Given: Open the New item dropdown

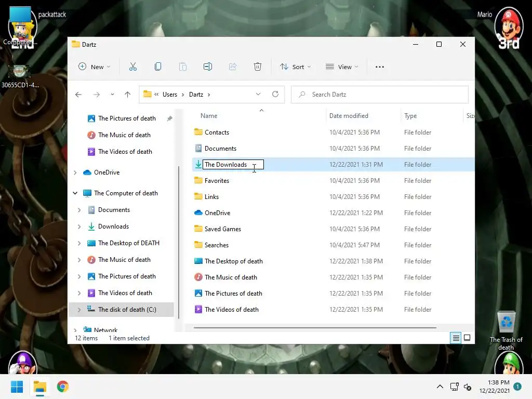Looking at the screenshot, I should click(95, 67).
